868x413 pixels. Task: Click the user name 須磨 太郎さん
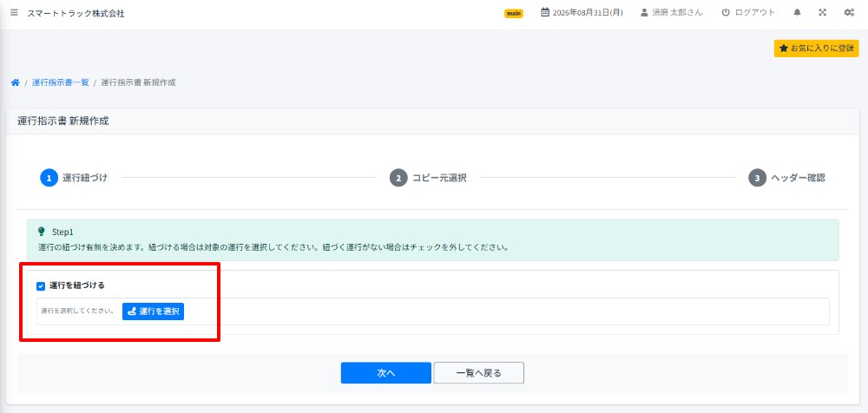pos(678,13)
